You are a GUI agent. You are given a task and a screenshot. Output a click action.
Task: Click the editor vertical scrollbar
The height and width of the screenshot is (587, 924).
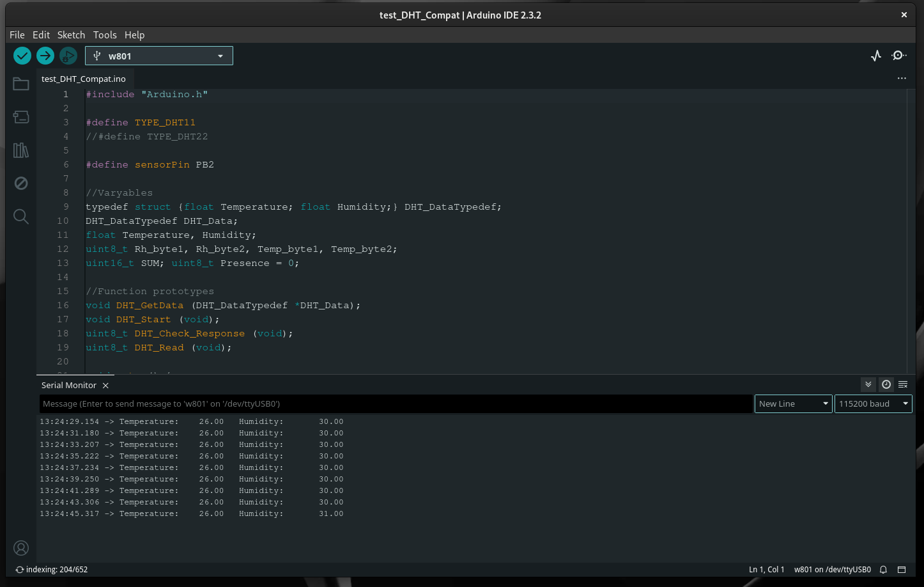click(911, 230)
